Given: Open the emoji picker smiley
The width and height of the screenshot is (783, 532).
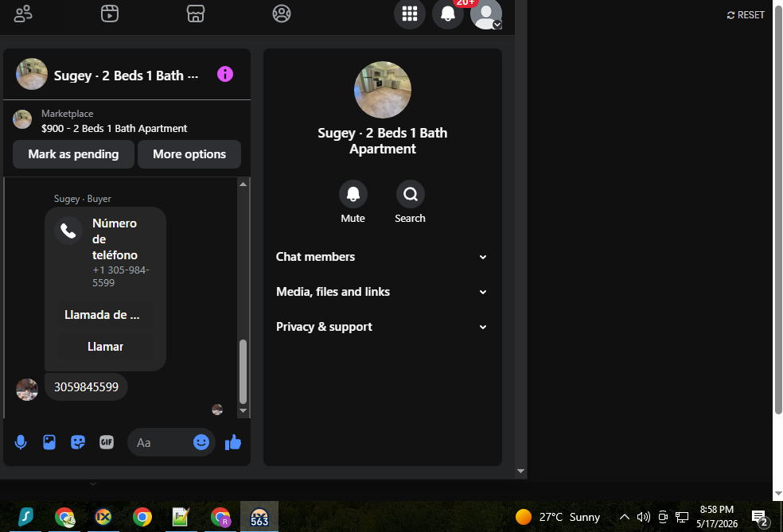Looking at the screenshot, I should coord(201,442).
